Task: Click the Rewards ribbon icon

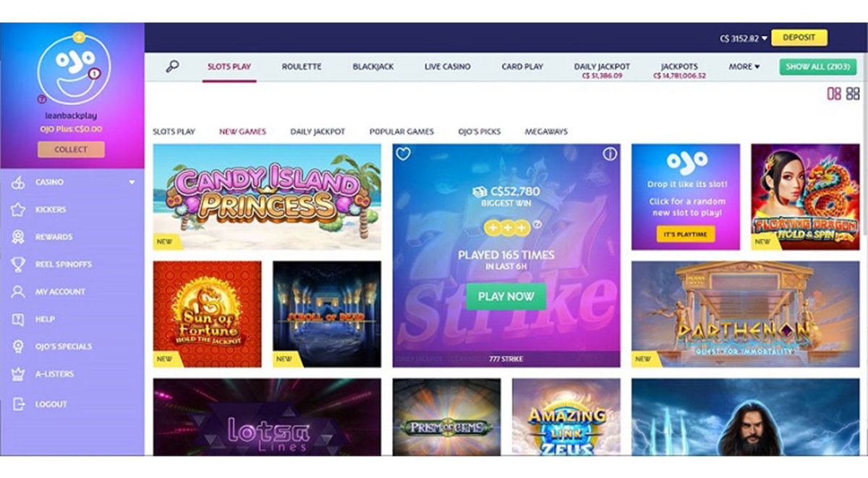Action: pyautogui.click(x=18, y=237)
